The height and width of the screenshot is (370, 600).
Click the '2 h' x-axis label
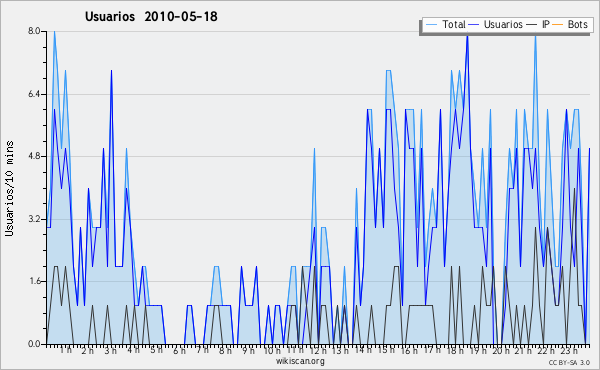point(88,351)
